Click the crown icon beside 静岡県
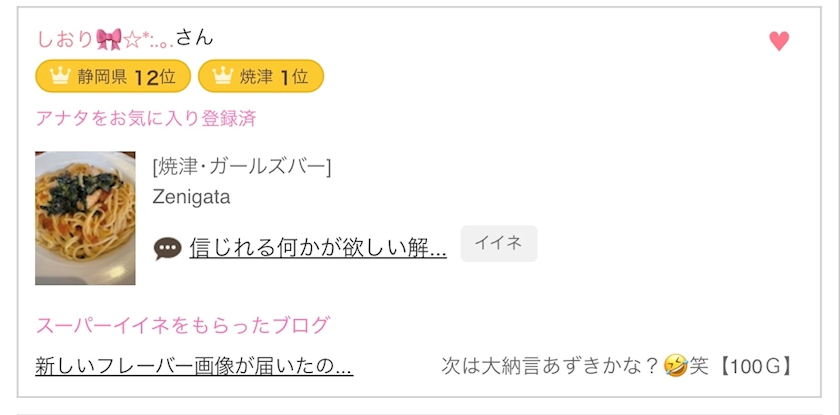 click(60, 76)
